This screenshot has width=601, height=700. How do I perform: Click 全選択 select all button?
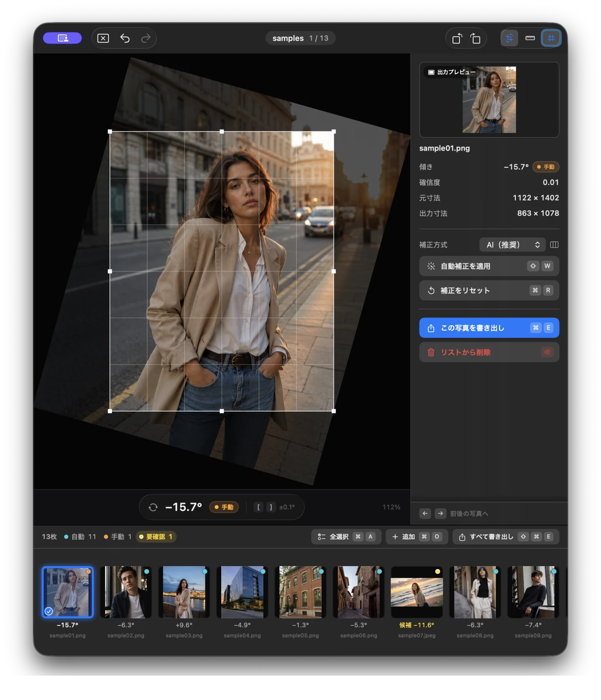coord(346,536)
